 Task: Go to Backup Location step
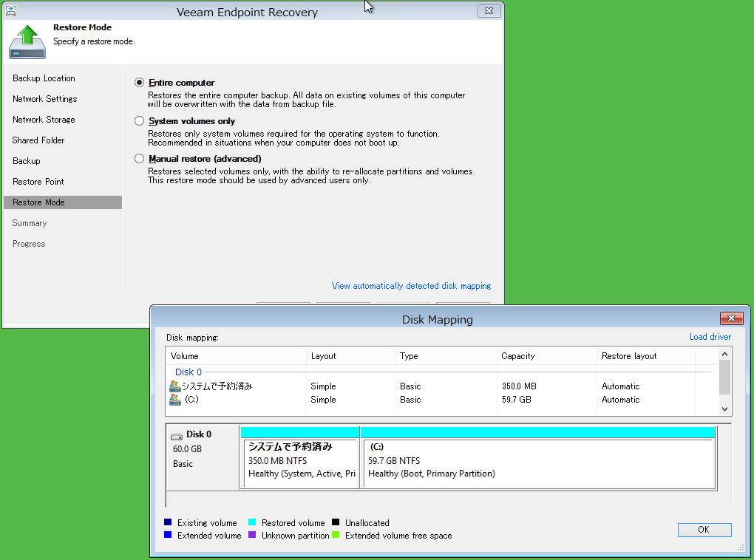click(44, 78)
